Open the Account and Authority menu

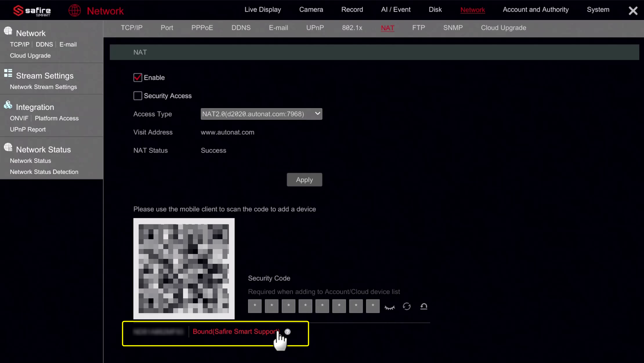click(536, 10)
